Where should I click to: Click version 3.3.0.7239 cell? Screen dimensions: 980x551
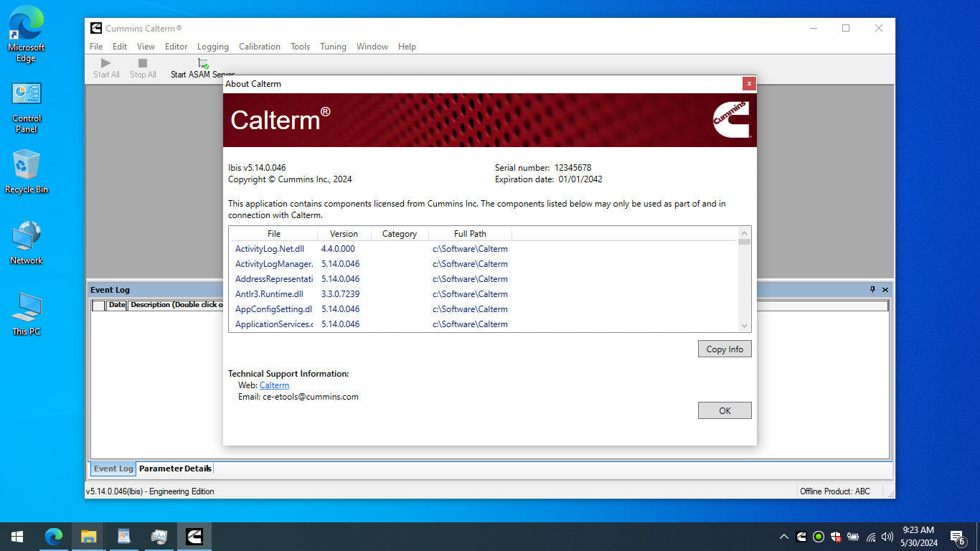[341, 294]
